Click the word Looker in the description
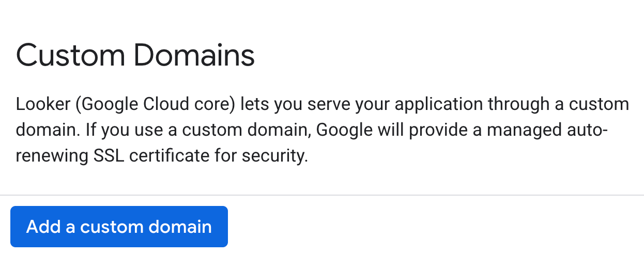Viewport: 644px width, 255px height. pos(43,104)
